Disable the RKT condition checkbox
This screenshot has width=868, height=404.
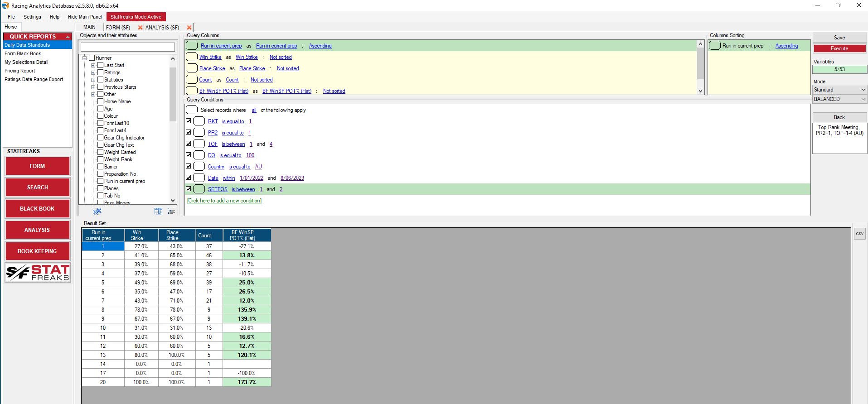[x=189, y=121]
